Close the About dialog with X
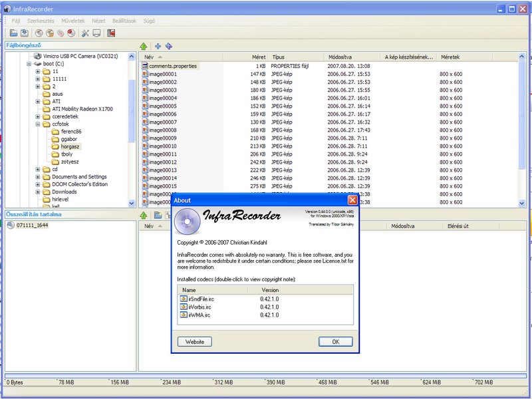Screen dimensions: 532x399 pyautogui.click(x=352, y=200)
